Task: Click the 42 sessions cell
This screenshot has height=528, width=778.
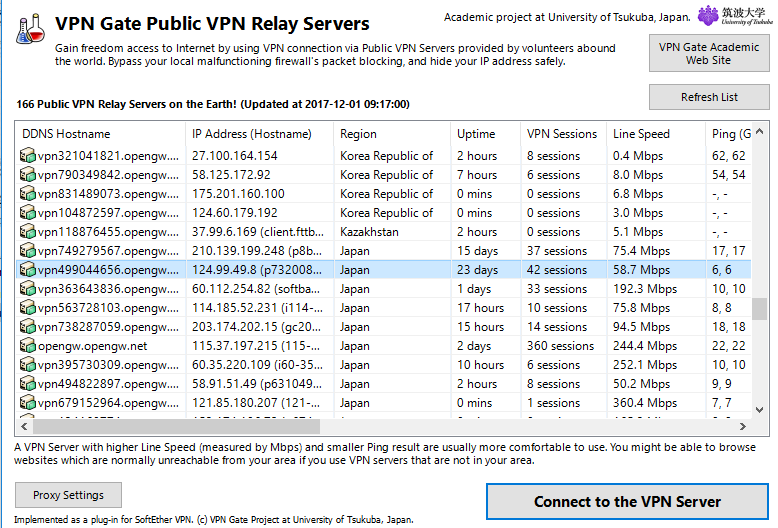Action: [x=557, y=270]
